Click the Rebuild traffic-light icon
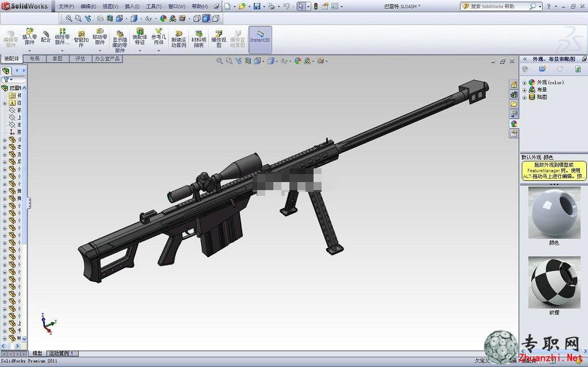 pos(316,6)
